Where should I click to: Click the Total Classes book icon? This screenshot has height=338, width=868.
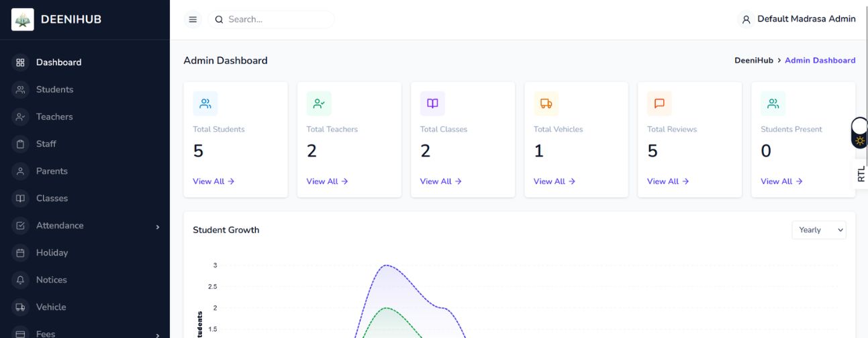click(x=432, y=103)
